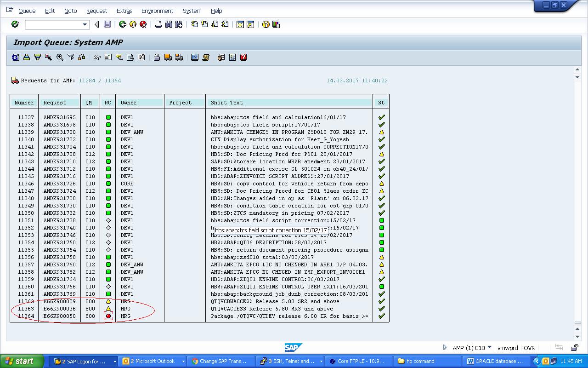588x368 pixels.
Task: Expand the AMP (1) 010 system info dropdown
Action: [490, 347]
